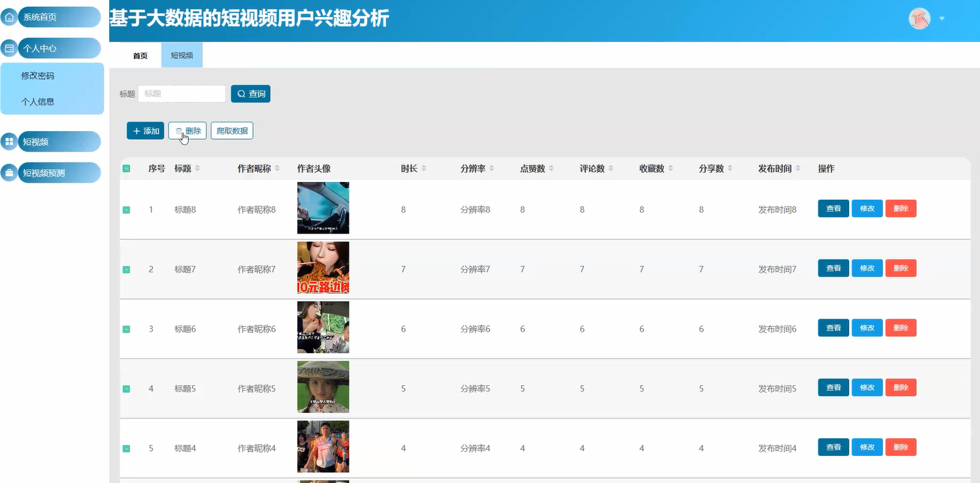
Task: Toggle checkbox for row 标题4
Action: click(x=126, y=449)
